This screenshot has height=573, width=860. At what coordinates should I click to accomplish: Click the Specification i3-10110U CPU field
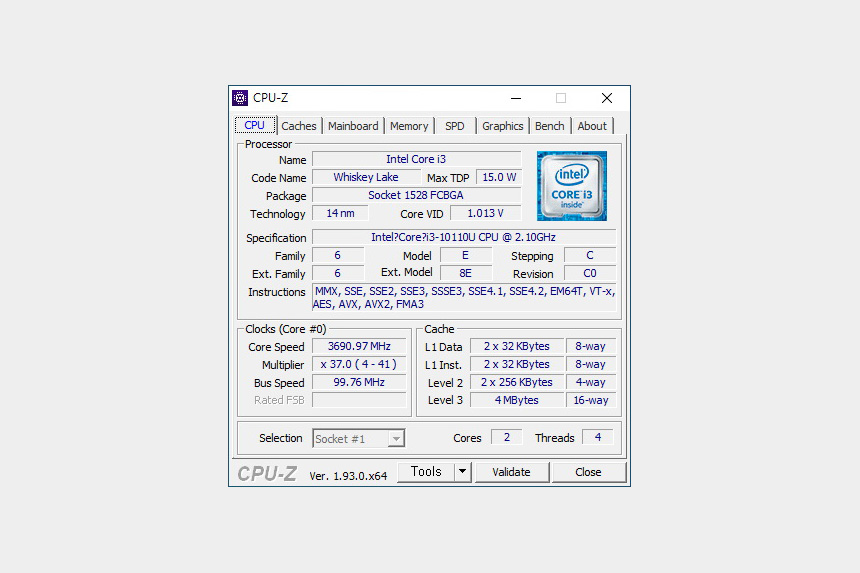464,237
